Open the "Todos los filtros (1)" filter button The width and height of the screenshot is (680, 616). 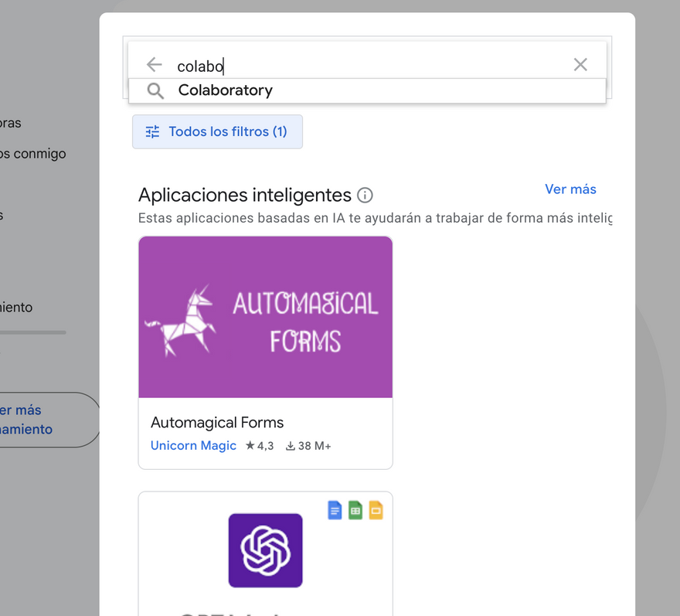click(x=217, y=131)
